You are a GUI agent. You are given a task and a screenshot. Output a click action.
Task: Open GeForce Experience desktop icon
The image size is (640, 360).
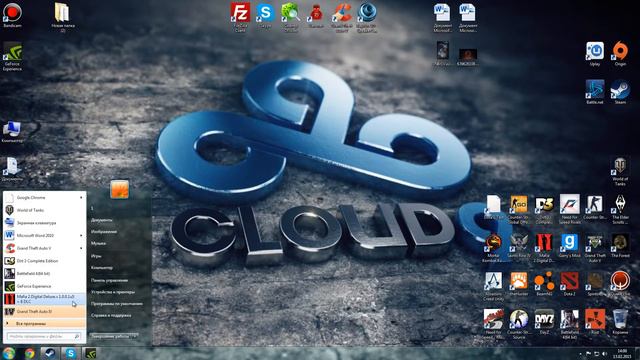tap(12, 56)
